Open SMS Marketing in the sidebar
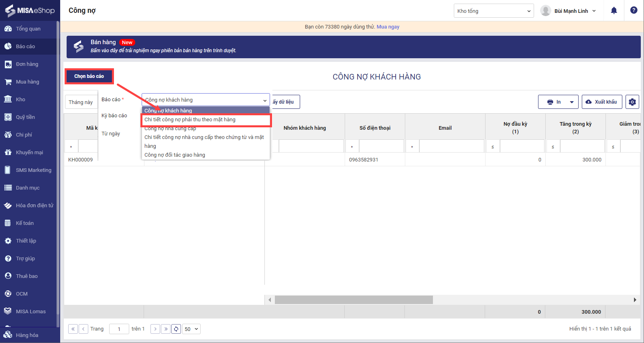 click(28, 170)
